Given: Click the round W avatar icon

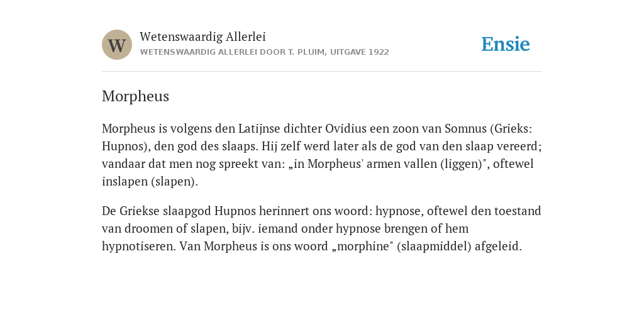Looking at the screenshot, I should click(x=117, y=45).
